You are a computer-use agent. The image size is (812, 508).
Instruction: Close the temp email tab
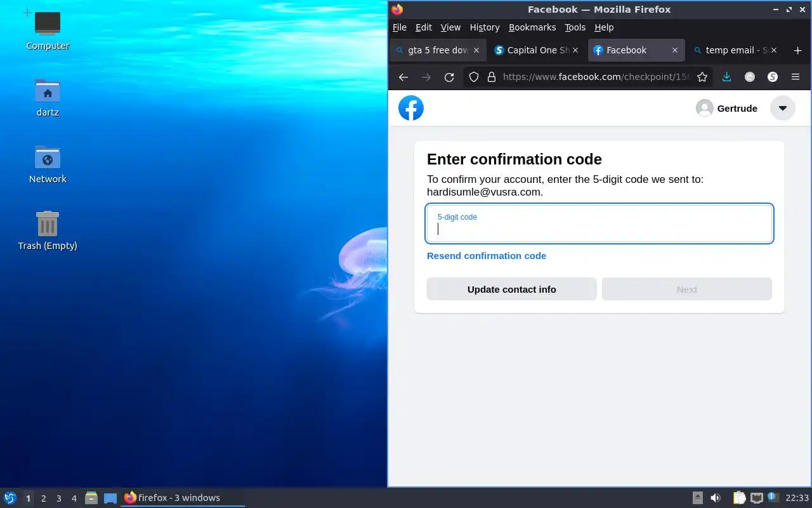(x=774, y=50)
